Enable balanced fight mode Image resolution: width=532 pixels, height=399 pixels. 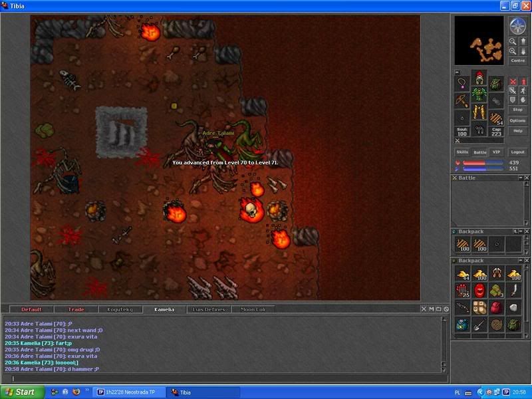point(513,90)
